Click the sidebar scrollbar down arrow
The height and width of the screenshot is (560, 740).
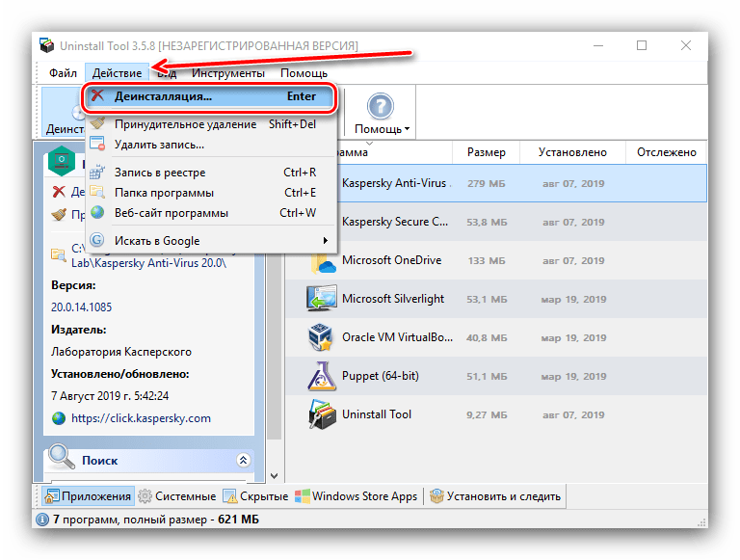coord(275,475)
